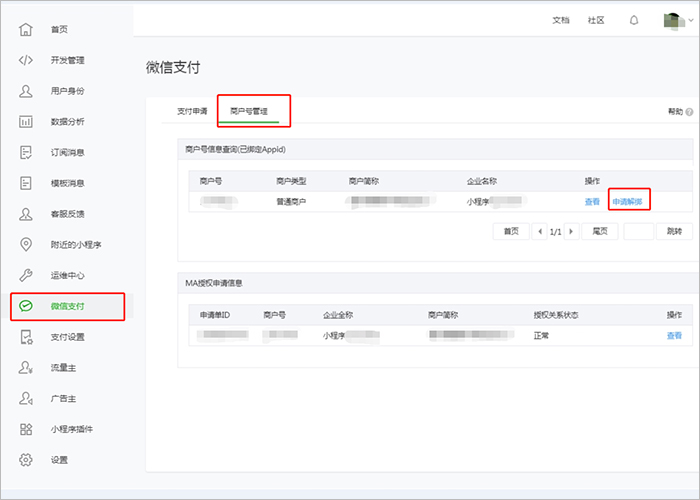Click the 授权关系状态 column header
700x500 pixels.
[556, 315]
